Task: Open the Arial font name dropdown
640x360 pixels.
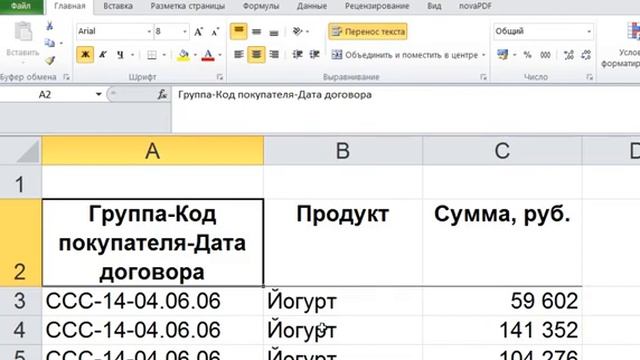Action: 149,31
